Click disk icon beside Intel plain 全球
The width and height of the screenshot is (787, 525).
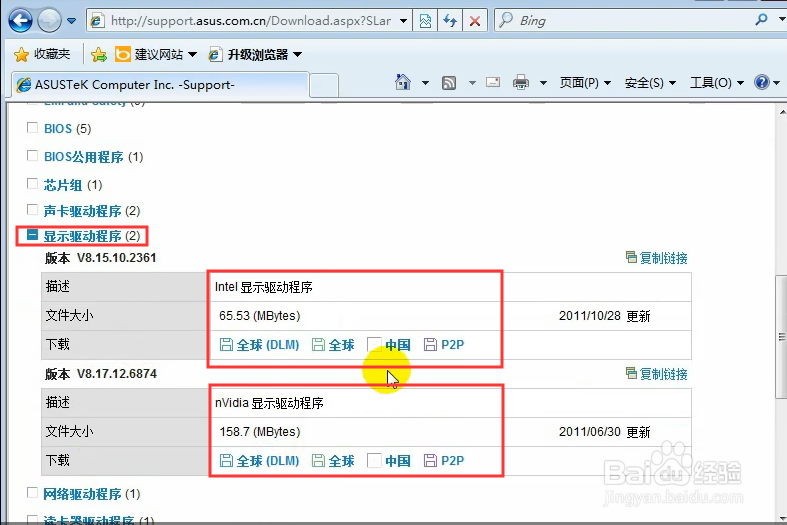pyautogui.click(x=318, y=345)
